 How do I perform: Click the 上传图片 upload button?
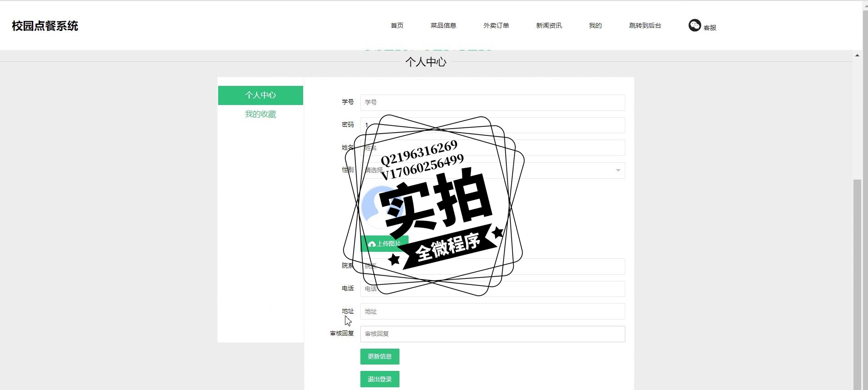pyautogui.click(x=384, y=244)
